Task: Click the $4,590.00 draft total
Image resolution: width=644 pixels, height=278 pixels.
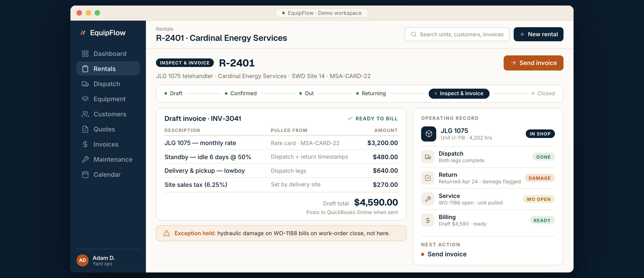Action: click(x=376, y=202)
